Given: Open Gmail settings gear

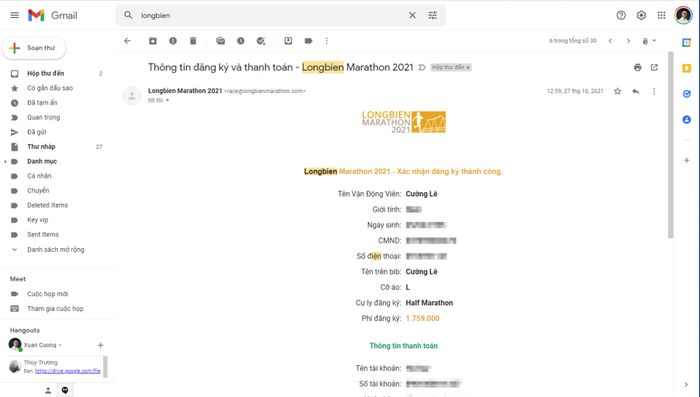Looking at the screenshot, I should point(641,15).
